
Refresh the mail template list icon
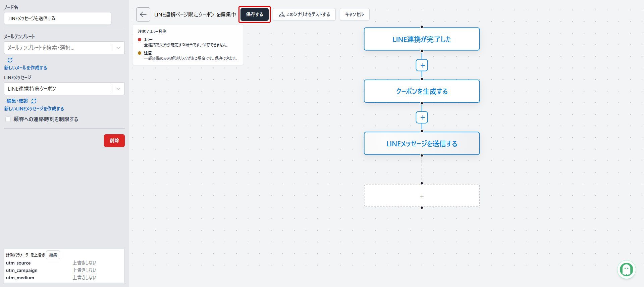click(x=10, y=60)
